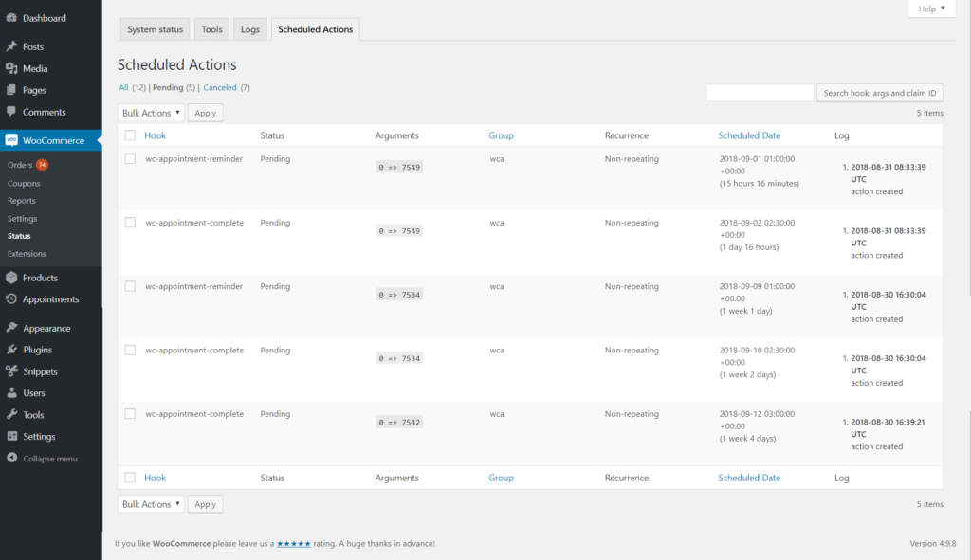Click inside the search input field
Image resolution: width=971 pixels, height=560 pixels.
point(759,92)
